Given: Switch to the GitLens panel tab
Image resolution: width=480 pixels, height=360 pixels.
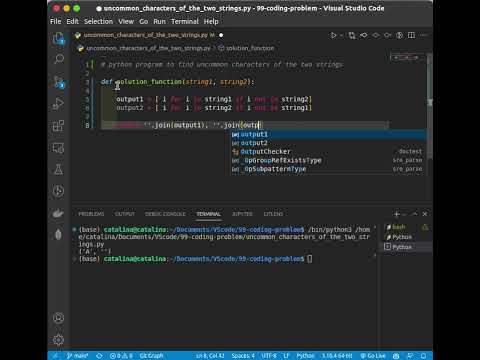Looking at the screenshot, I should [273, 214].
